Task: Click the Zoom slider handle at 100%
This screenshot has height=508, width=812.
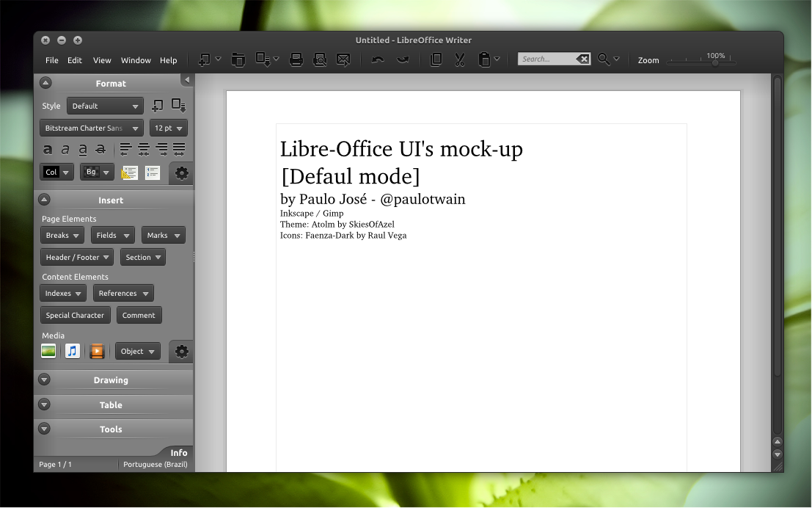Action: (714, 63)
